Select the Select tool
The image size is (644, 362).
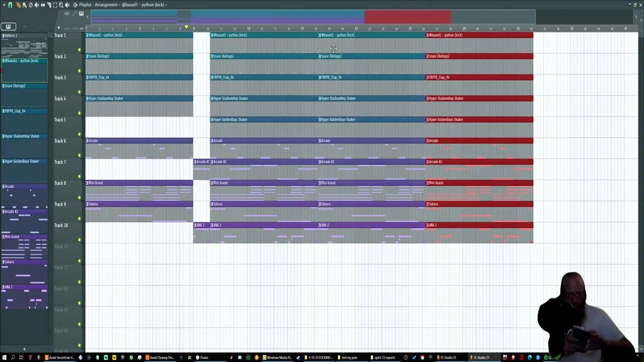coord(55,5)
